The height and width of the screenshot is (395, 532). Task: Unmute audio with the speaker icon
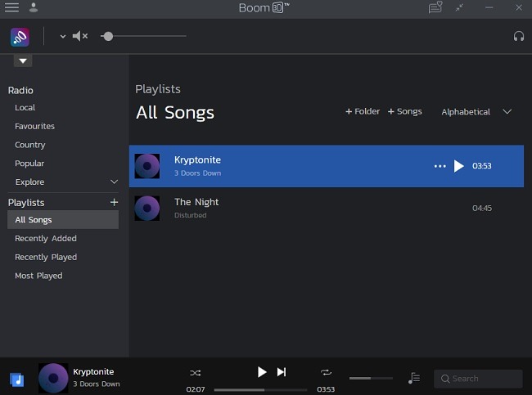tap(79, 36)
